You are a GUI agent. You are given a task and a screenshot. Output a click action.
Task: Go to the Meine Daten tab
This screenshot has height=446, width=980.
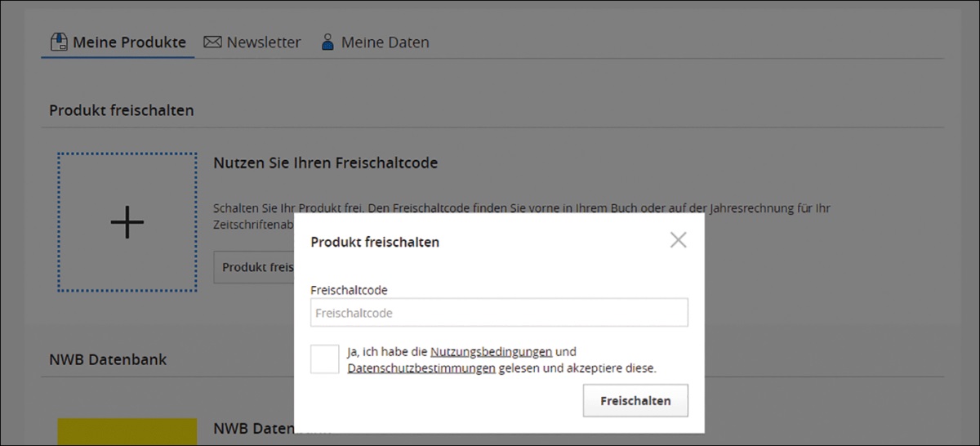[385, 42]
